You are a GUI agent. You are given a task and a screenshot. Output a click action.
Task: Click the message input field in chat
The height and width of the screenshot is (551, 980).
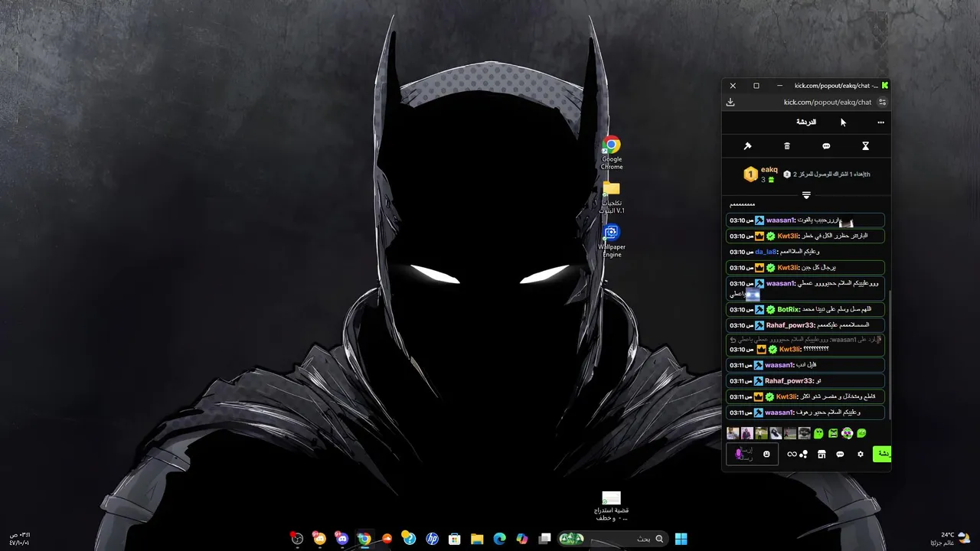pyautogui.click(x=753, y=454)
